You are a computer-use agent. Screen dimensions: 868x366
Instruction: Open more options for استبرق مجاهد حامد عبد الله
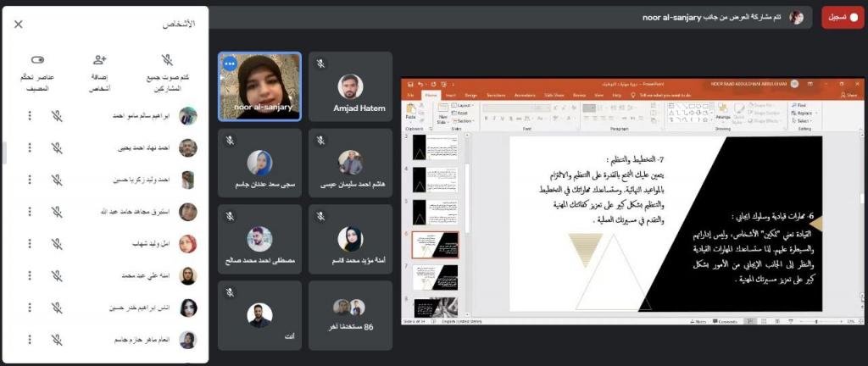pyautogui.click(x=30, y=211)
